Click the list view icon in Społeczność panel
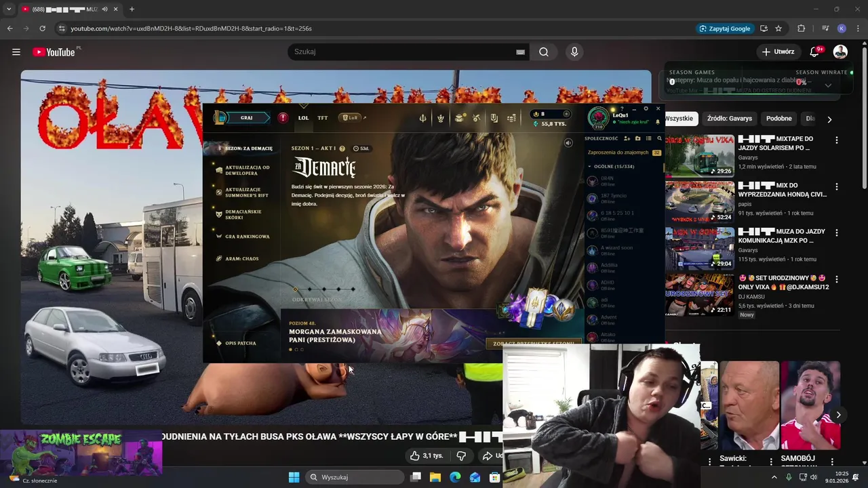Image resolution: width=868 pixels, height=488 pixels. pyautogui.click(x=648, y=138)
